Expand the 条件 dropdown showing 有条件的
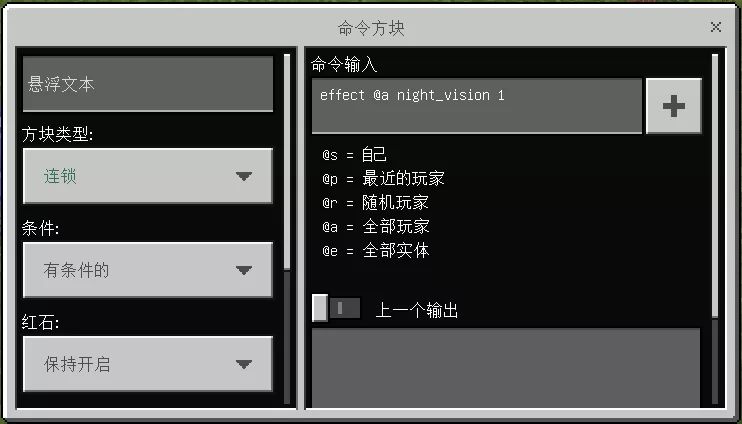The image size is (742, 424). (148, 270)
